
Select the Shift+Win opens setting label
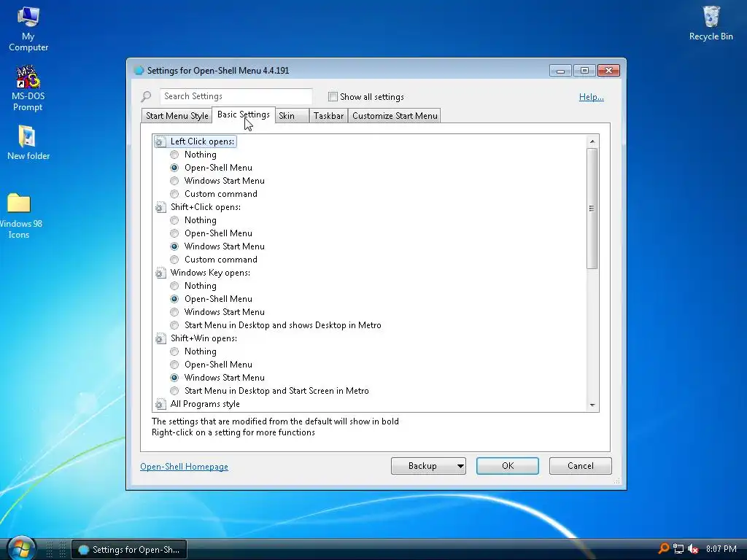point(204,338)
